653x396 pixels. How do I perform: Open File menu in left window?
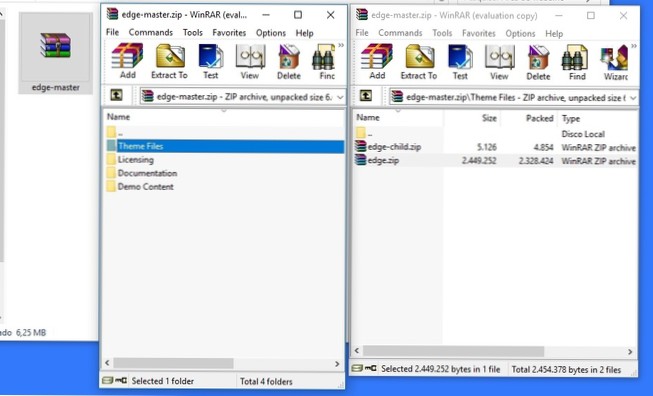[112, 32]
